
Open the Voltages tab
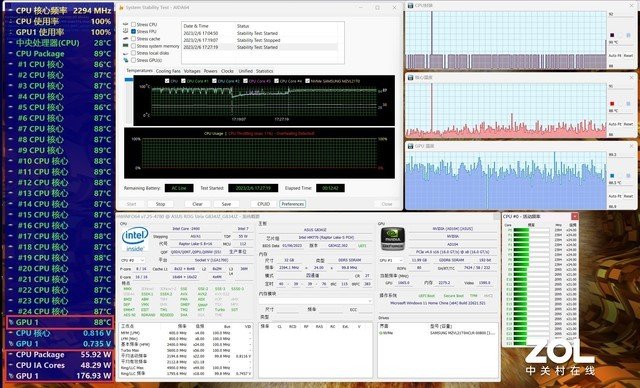point(192,71)
